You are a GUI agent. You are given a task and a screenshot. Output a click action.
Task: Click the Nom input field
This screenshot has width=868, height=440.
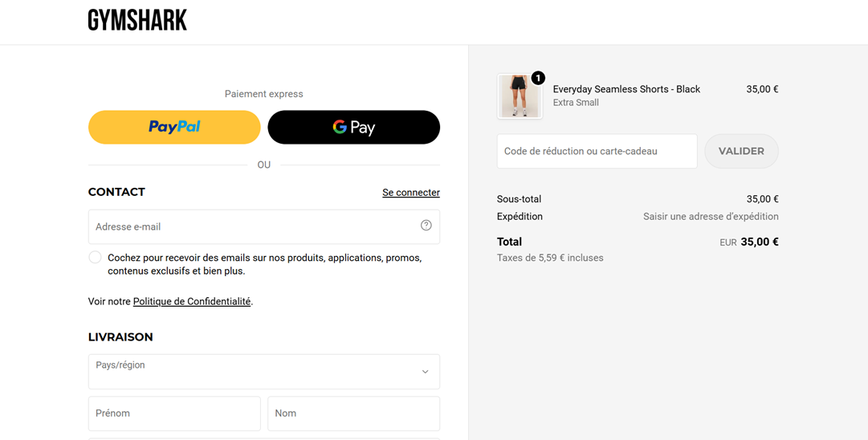354,414
